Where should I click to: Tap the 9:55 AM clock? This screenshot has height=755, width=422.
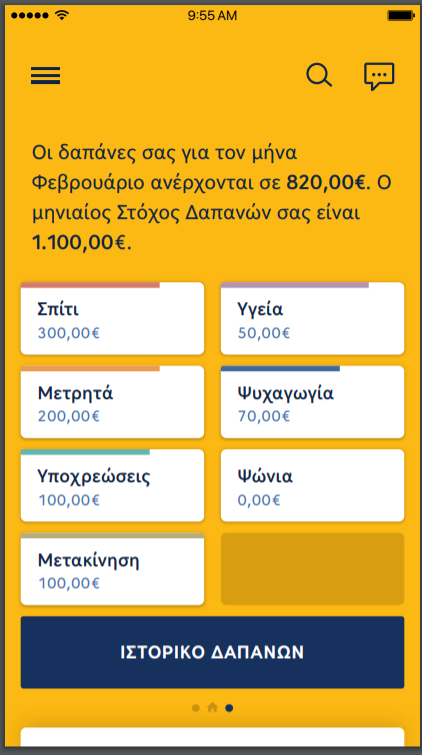point(212,16)
